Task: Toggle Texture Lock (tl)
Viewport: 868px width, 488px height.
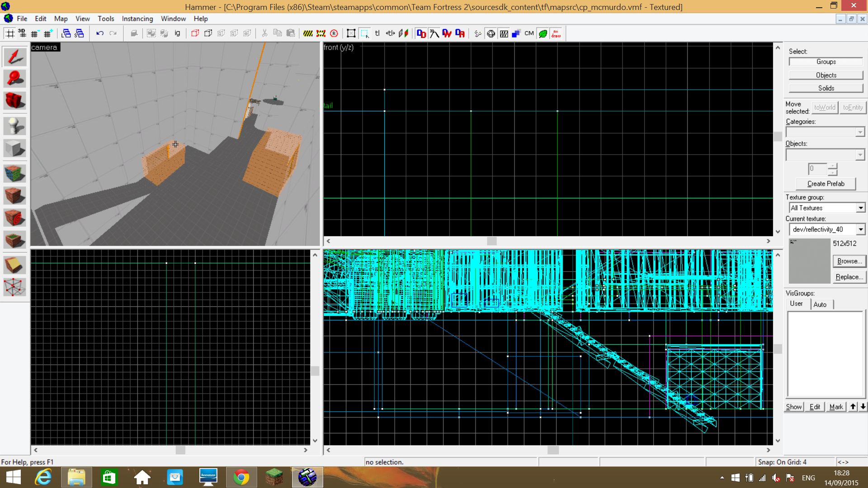Action: tap(377, 33)
